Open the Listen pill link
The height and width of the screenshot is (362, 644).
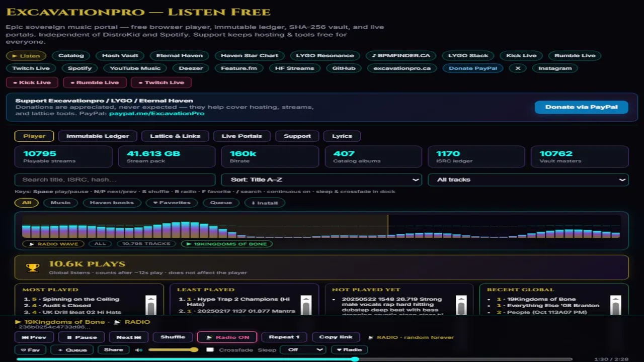pyautogui.click(x=26, y=56)
